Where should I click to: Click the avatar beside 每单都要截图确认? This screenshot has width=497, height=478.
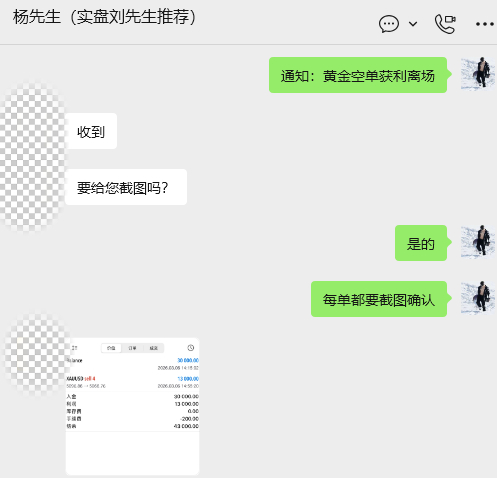point(478,297)
